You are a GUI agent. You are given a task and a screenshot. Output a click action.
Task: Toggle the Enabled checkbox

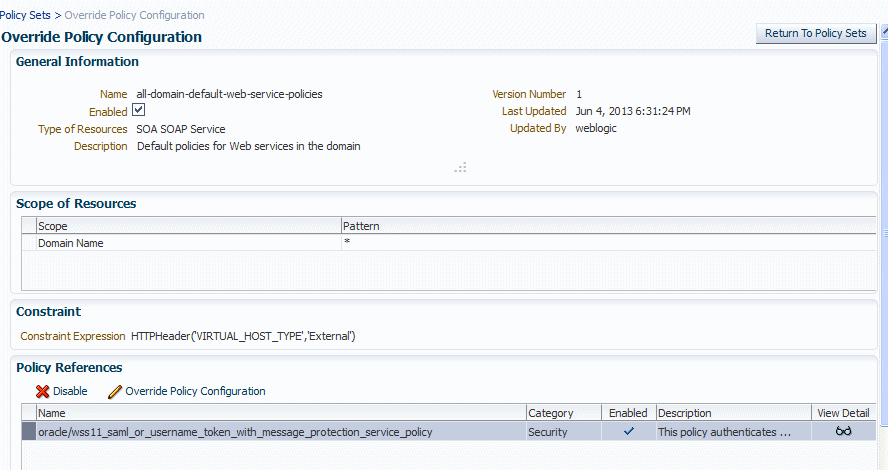[139, 110]
